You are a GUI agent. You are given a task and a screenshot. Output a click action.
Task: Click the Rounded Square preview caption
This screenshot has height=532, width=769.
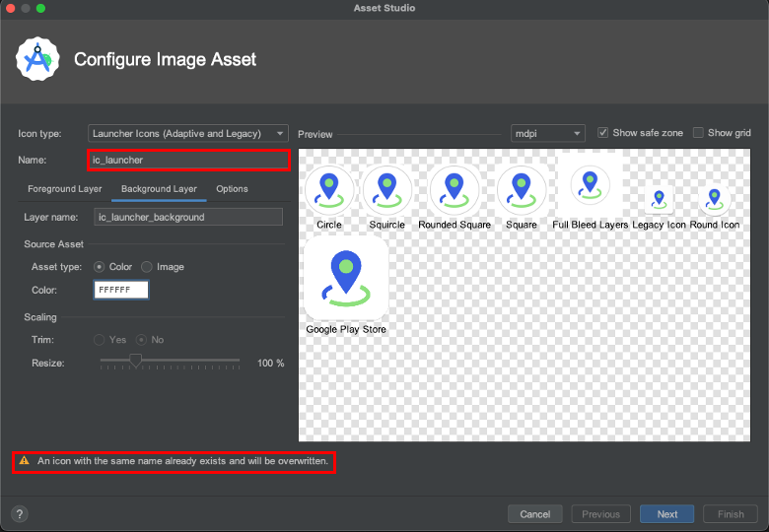(454, 225)
